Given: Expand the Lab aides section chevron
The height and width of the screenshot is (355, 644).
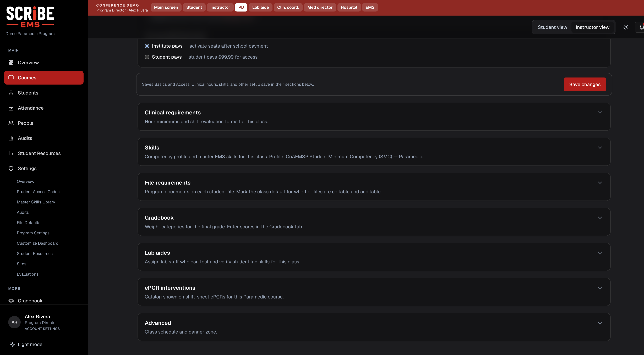Looking at the screenshot, I should [600, 253].
